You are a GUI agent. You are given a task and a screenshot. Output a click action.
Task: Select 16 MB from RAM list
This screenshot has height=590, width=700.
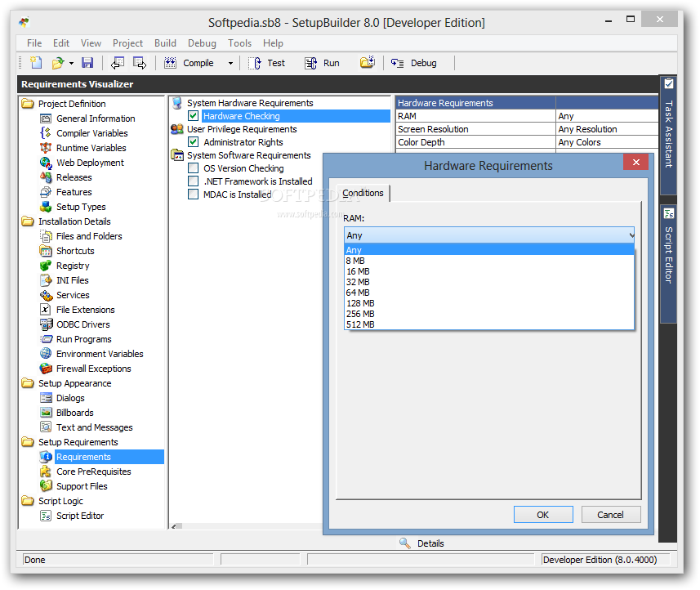pos(488,271)
